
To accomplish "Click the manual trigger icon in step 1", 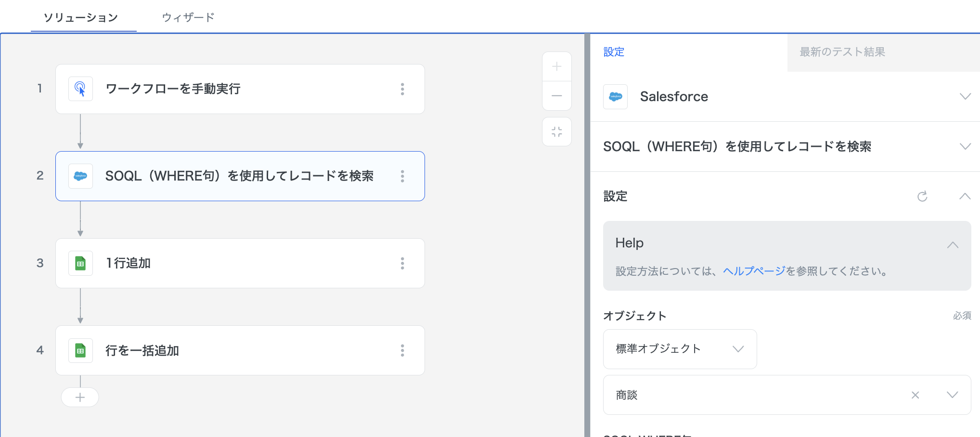I will coord(80,89).
